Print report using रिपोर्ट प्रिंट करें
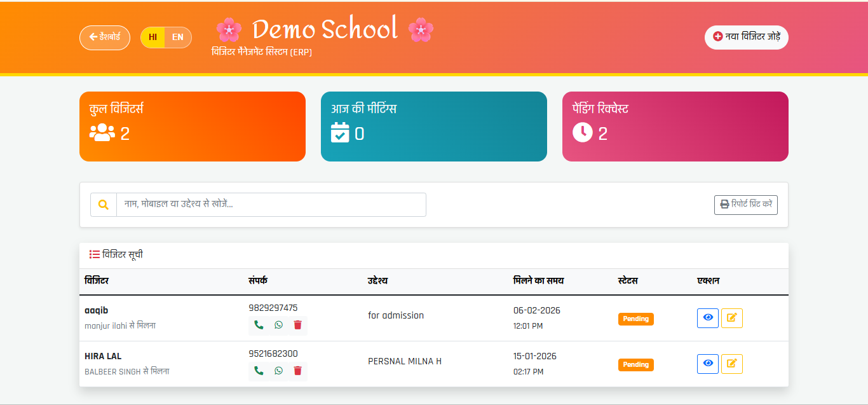 pos(746,205)
